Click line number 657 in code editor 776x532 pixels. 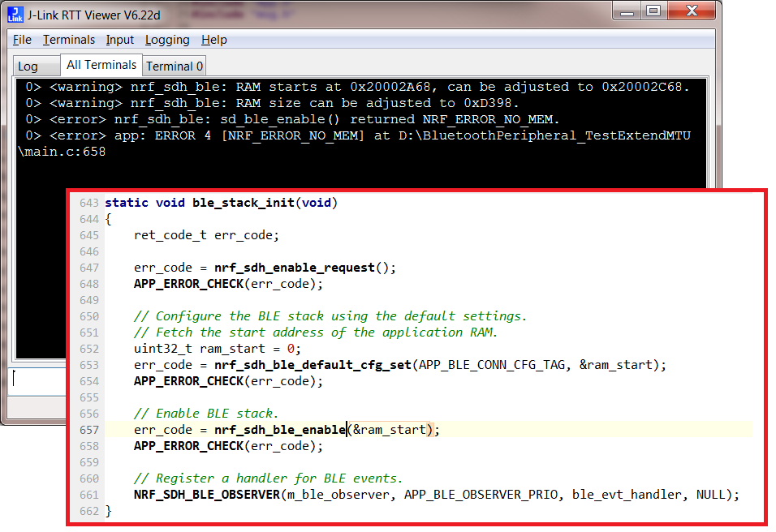point(89,430)
